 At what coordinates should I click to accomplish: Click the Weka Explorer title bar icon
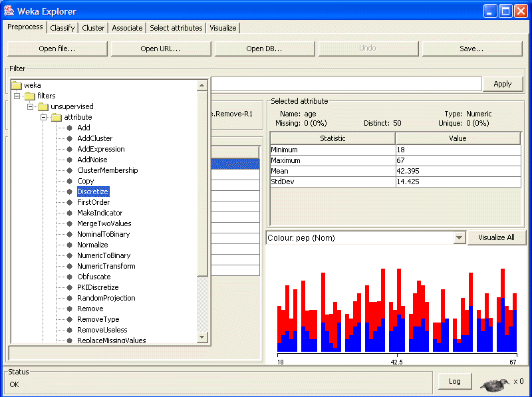point(9,11)
